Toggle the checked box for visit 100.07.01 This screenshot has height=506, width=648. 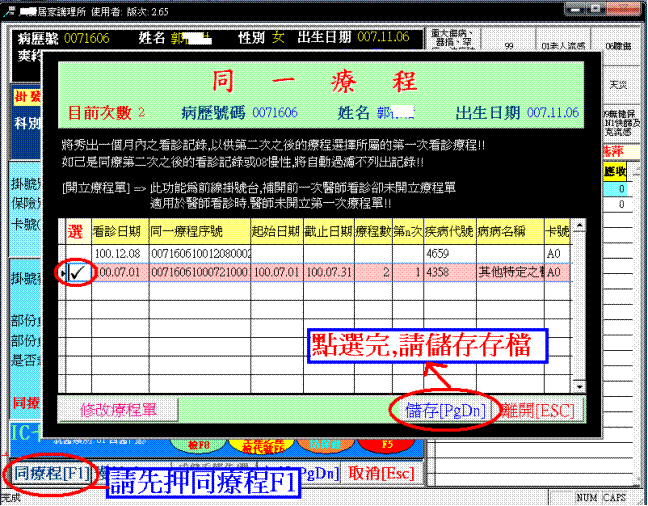(x=77, y=272)
